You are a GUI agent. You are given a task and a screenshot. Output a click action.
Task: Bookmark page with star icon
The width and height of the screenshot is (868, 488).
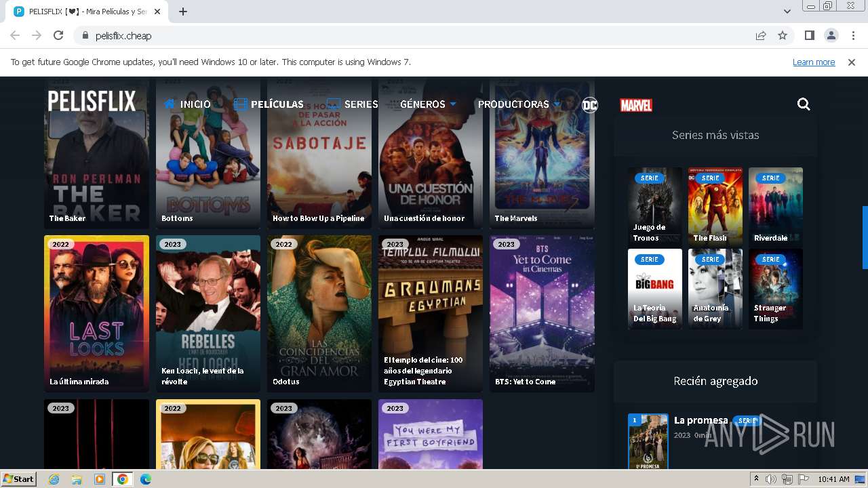pos(783,35)
